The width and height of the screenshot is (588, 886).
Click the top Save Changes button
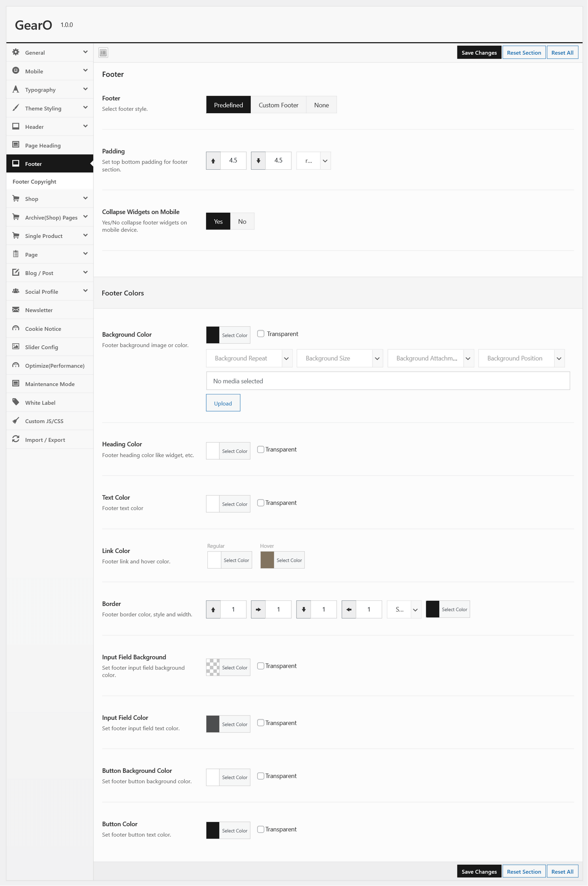[x=479, y=53]
